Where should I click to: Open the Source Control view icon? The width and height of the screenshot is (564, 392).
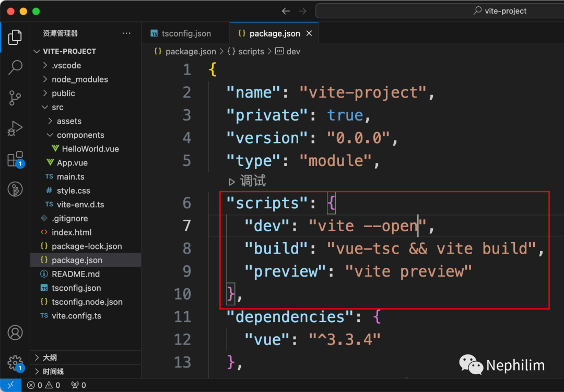(15, 98)
